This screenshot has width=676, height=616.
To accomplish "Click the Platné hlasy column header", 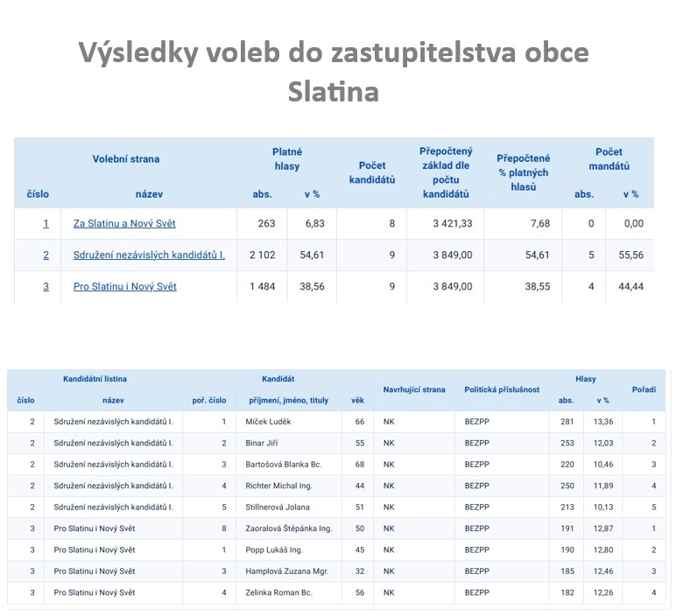I will (x=287, y=159).
